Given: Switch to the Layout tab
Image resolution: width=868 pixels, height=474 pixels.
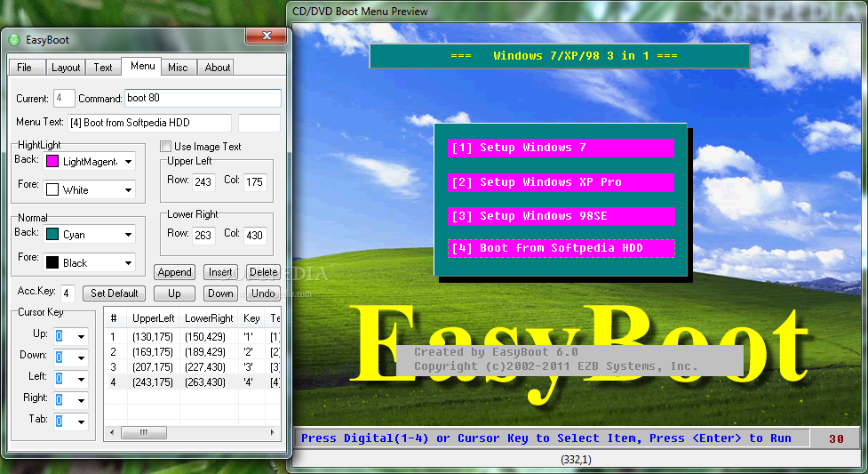Looking at the screenshot, I should pyautogui.click(x=66, y=67).
